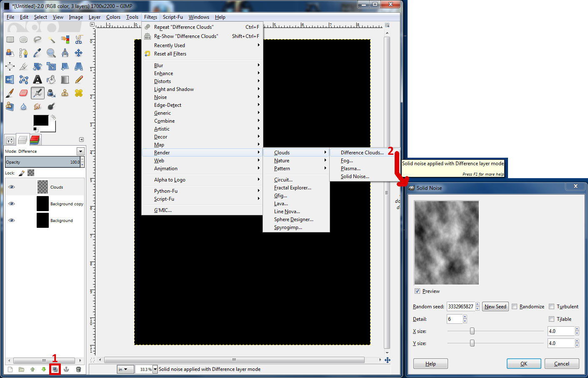The width and height of the screenshot is (588, 378).
Task: Click Help in Solid Noise dialog
Action: (430, 364)
